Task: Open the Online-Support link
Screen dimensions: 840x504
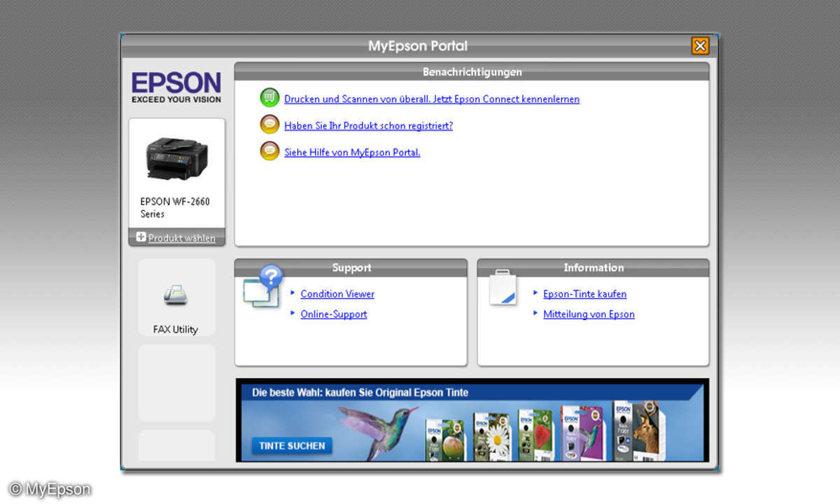Action: point(334,314)
